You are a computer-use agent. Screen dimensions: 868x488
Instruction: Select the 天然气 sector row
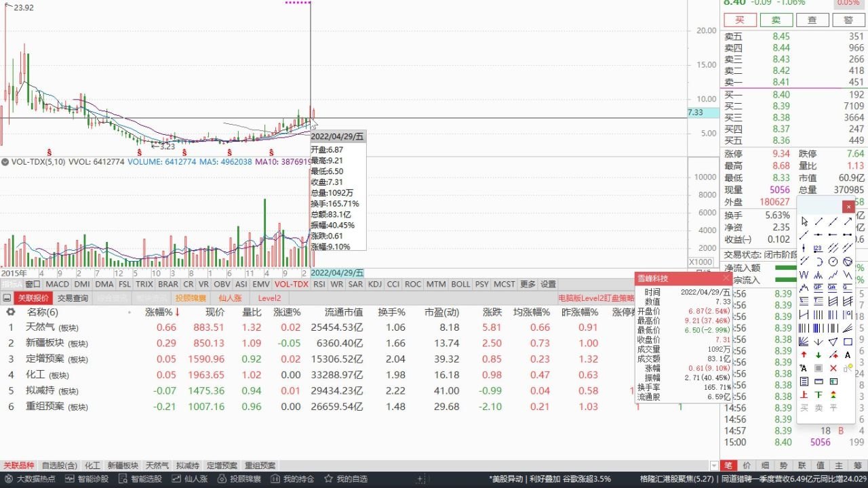[x=43, y=327]
